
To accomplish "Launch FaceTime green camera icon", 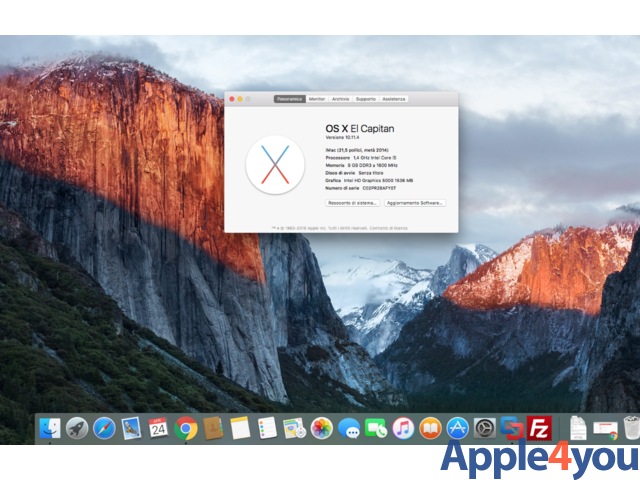I will click(376, 428).
